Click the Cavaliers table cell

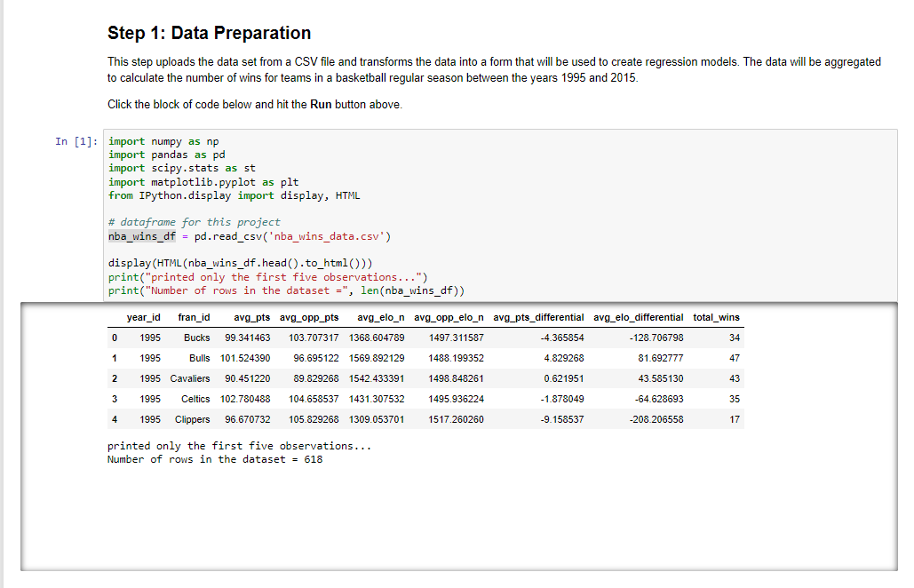point(190,378)
